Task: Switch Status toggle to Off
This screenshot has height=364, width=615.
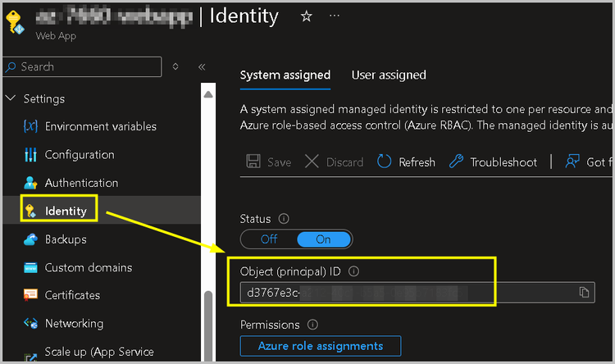Action: 269,239
